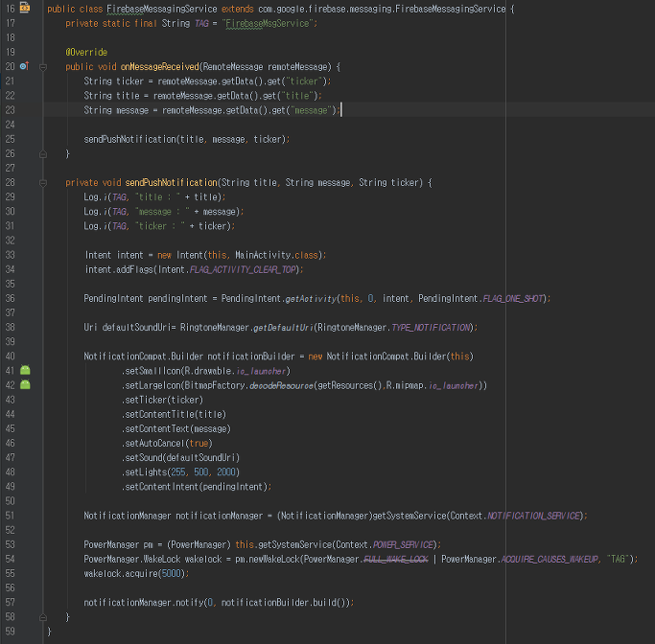Click FLAG_ACTIVITY_CLEAR_TOP constant
Viewport: 655px width, 644px height.
pyautogui.click(x=243, y=269)
